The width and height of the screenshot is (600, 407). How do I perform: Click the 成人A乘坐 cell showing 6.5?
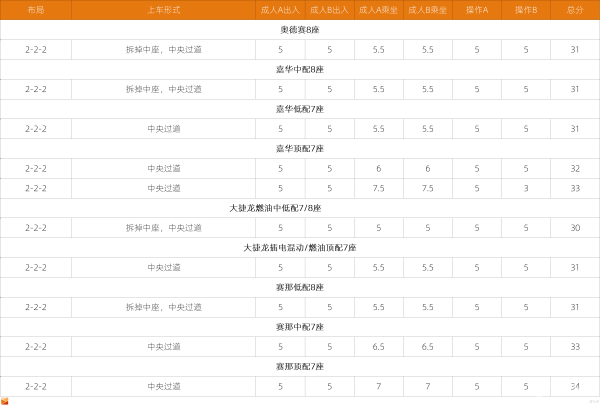pyautogui.click(x=378, y=347)
